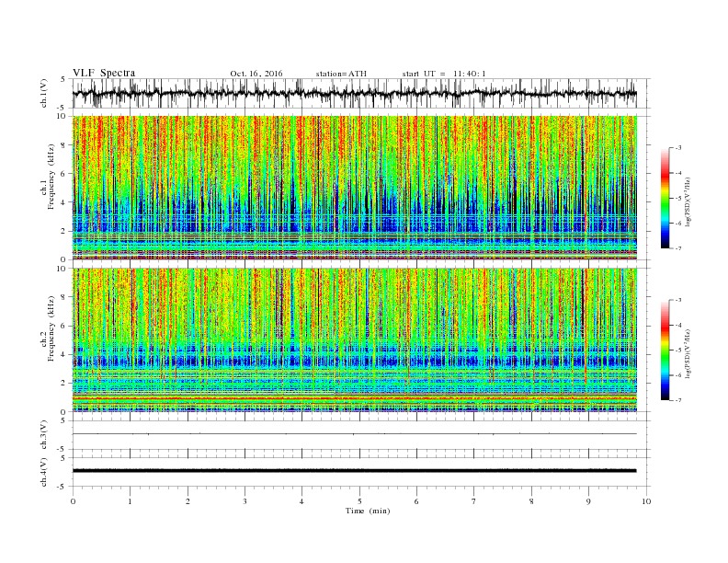This screenshot has width=728, height=563.
Task: Click the "10" kHz tick on ch.1 frequency axis
Action: point(63,116)
